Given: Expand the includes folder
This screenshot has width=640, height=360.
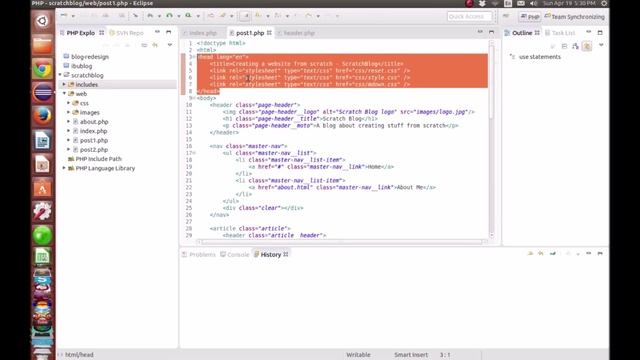Looking at the screenshot, I should click(64, 84).
